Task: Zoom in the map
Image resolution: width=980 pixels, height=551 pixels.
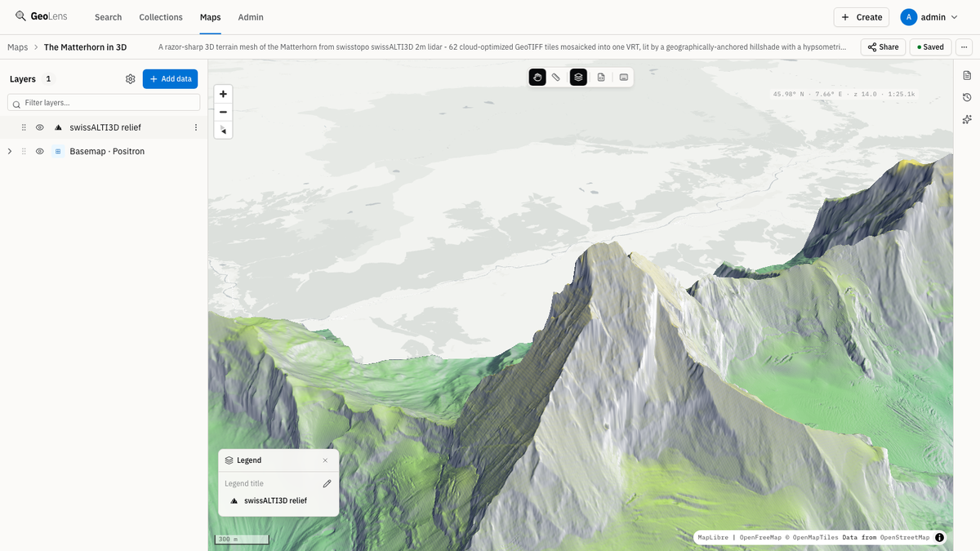Action: click(x=223, y=94)
